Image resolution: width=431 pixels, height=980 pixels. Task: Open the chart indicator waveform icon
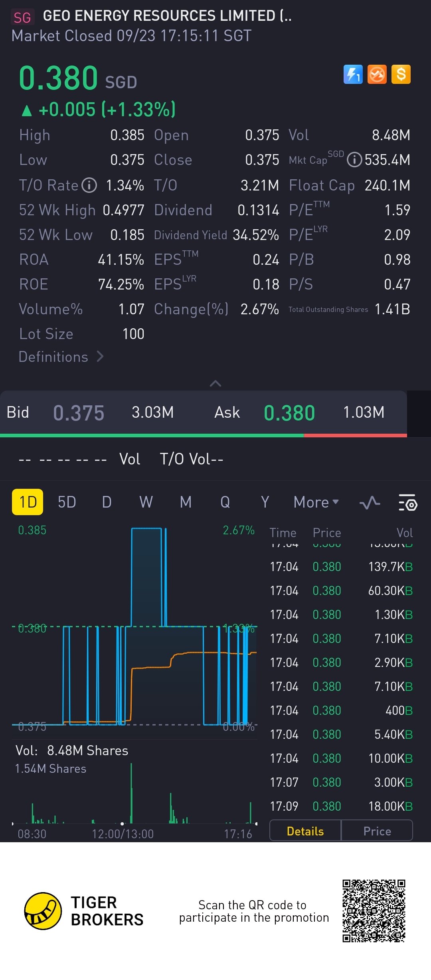pyautogui.click(x=370, y=502)
